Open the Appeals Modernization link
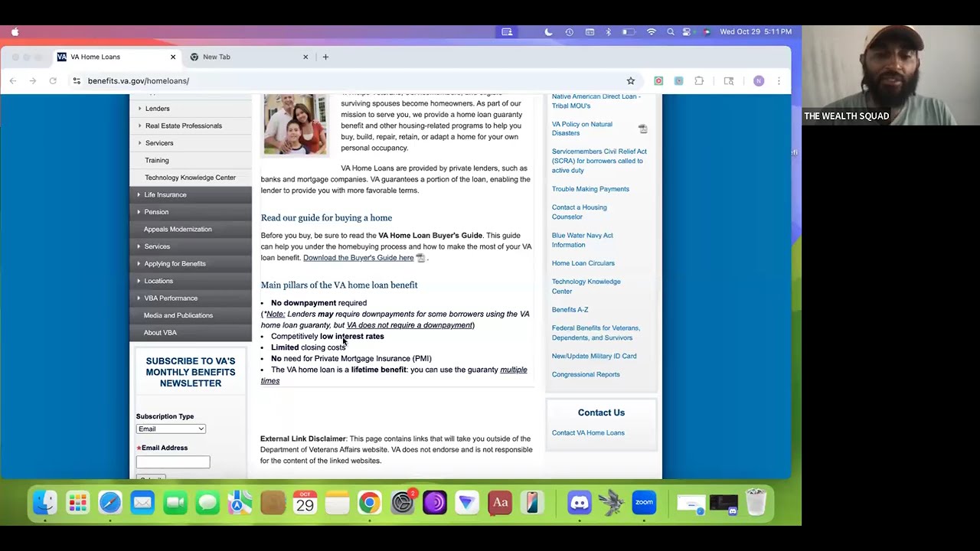Viewport: 980px width, 551px height. pos(178,230)
